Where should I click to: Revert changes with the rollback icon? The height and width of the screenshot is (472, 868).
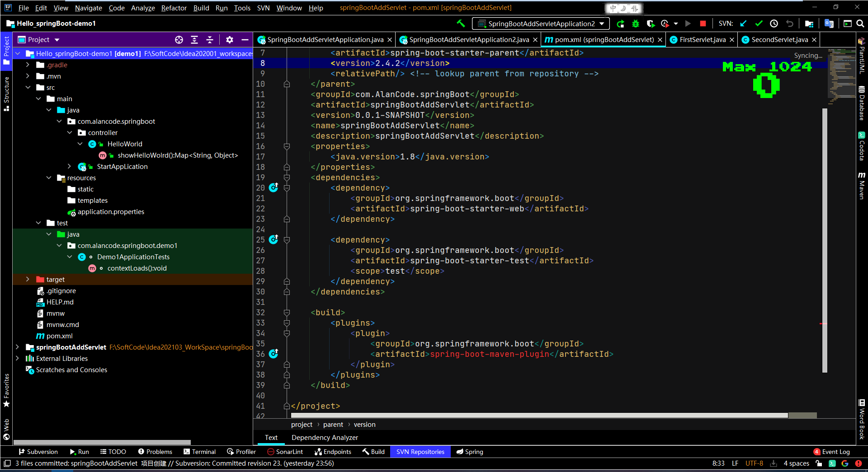789,23
